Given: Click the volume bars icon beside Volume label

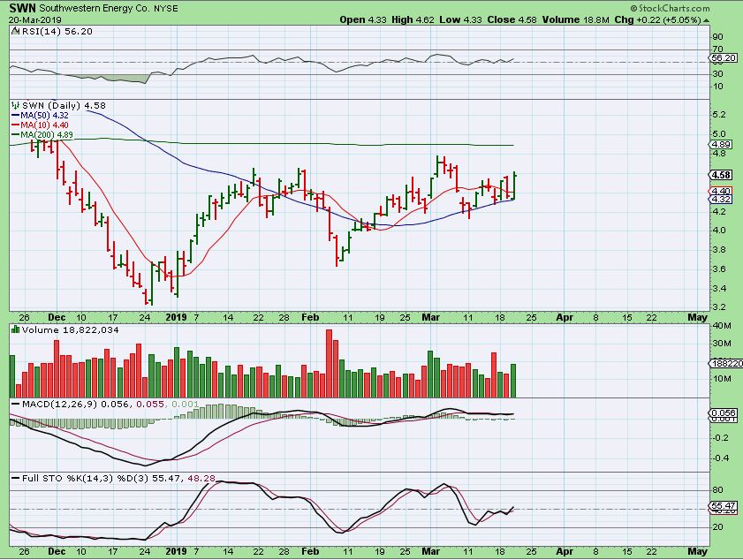Looking at the screenshot, I should pos(16,329).
